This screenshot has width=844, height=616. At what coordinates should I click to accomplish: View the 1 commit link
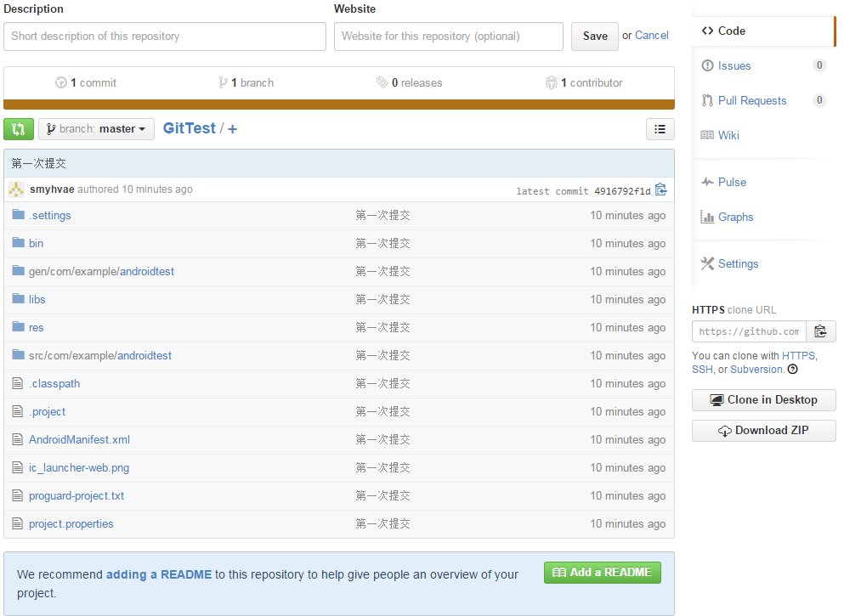tap(86, 83)
